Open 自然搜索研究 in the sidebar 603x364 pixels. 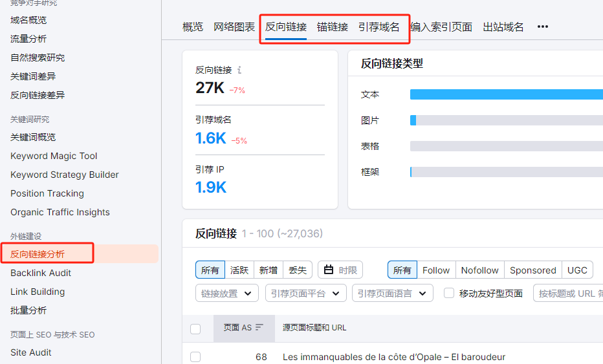(38, 58)
